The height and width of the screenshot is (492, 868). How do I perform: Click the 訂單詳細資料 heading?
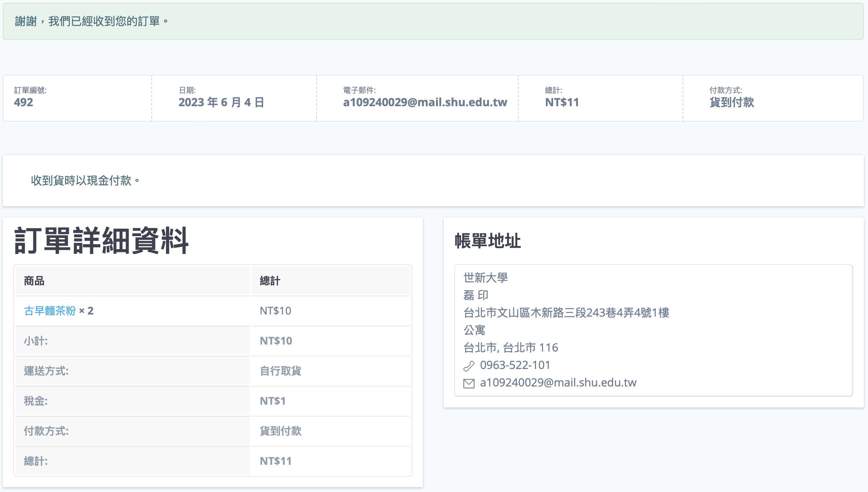coord(101,241)
